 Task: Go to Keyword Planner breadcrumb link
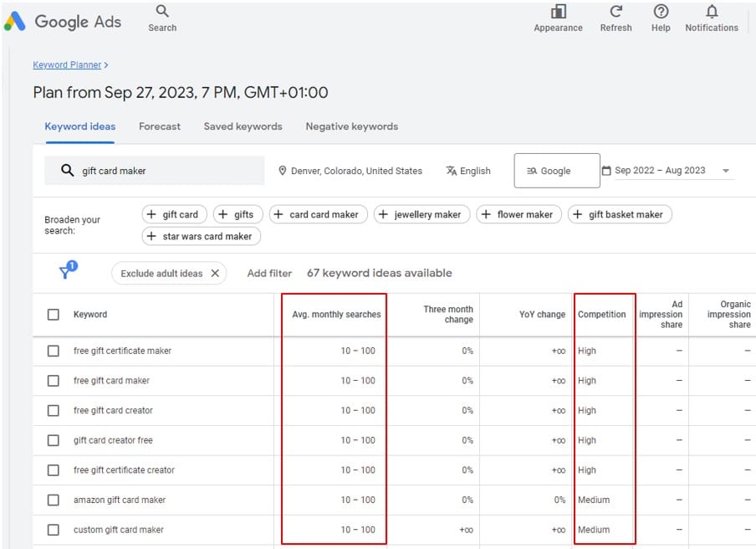[67, 64]
